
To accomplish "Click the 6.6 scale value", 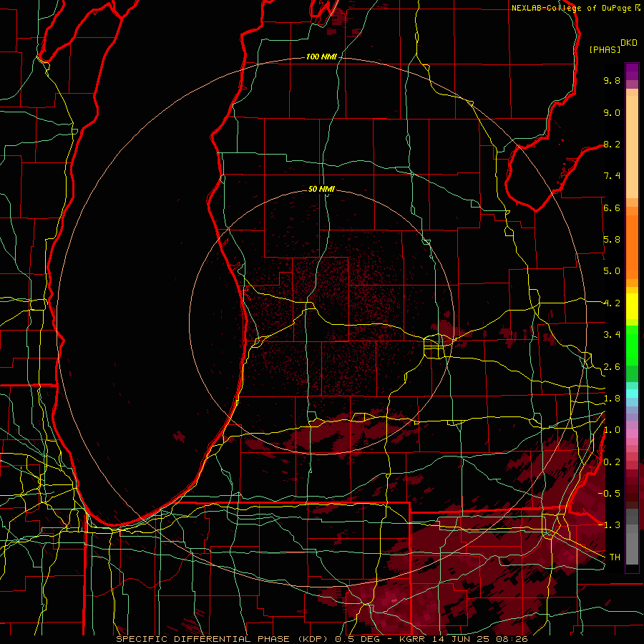I will [x=612, y=208].
